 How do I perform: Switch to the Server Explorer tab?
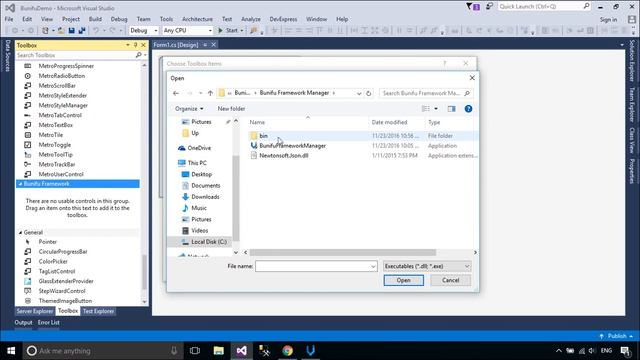(x=35, y=311)
